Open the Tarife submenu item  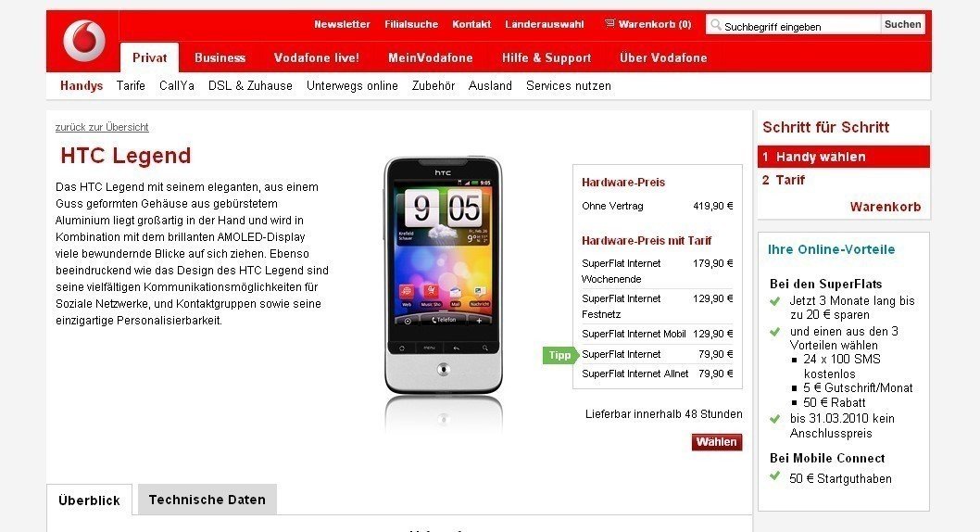[x=131, y=85]
